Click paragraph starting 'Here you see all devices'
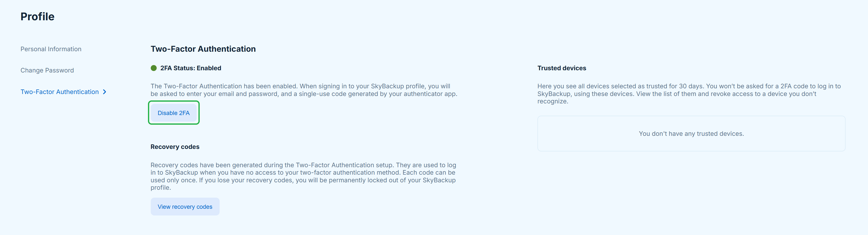The image size is (868, 235). click(689, 94)
